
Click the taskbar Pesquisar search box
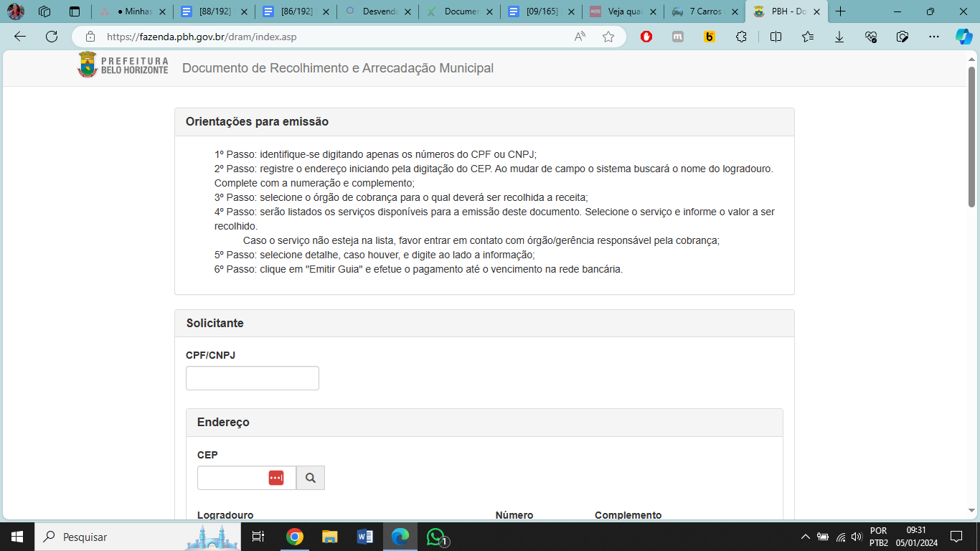[x=138, y=537]
